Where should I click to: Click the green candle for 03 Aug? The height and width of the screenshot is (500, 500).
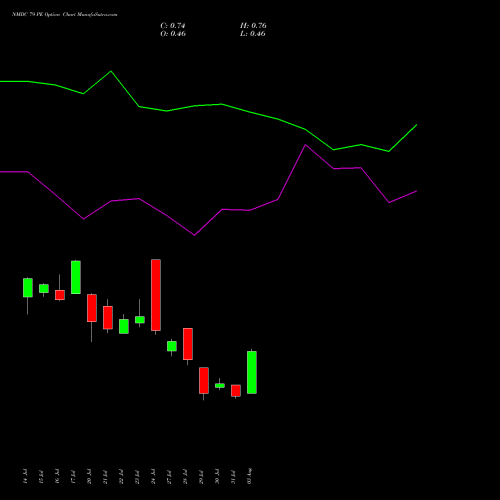pos(252,372)
